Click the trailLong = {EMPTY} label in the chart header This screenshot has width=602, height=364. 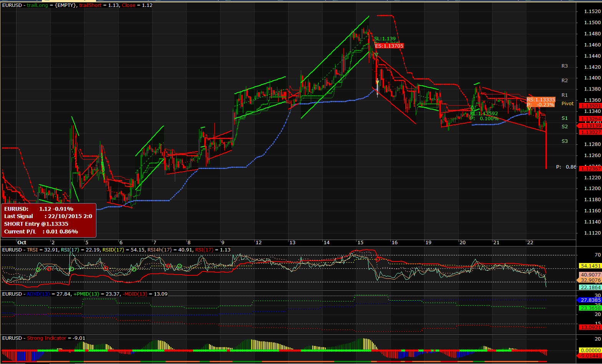pyautogui.click(x=51, y=5)
